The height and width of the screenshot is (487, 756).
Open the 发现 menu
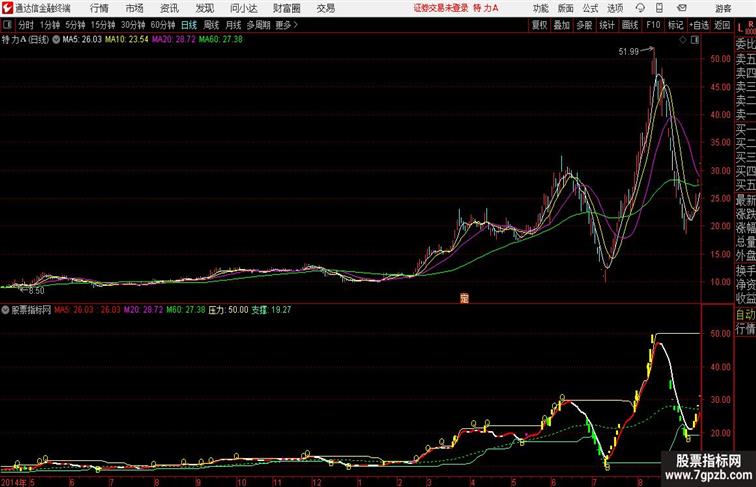(x=204, y=8)
